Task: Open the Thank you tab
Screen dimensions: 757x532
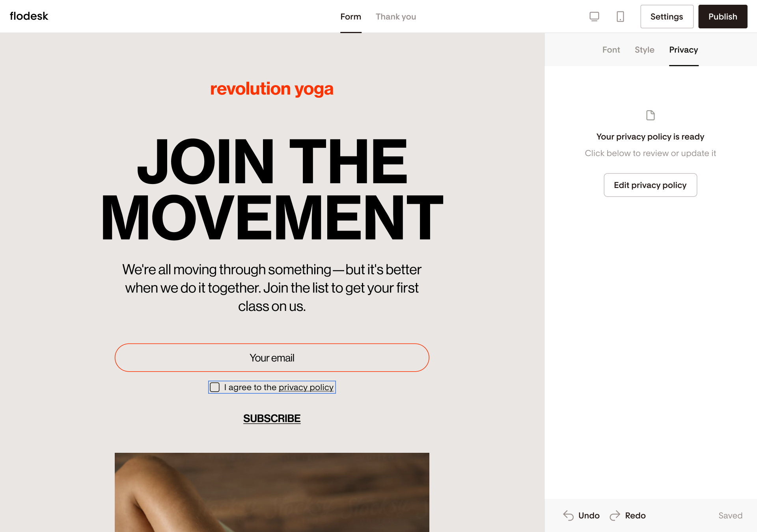Action: point(396,17)
